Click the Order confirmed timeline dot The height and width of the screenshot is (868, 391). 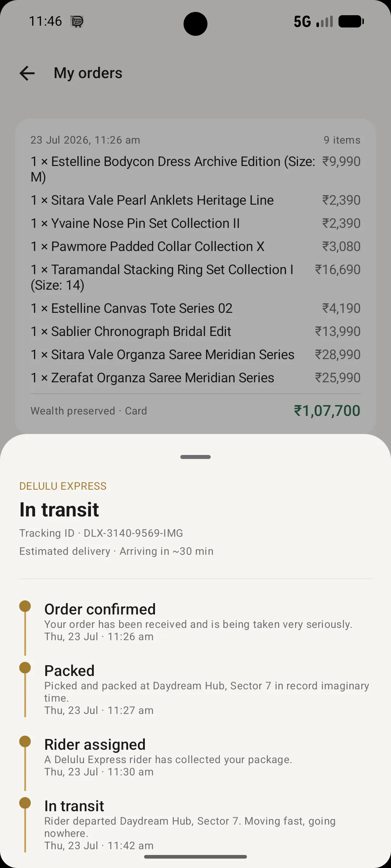(25, 606)
